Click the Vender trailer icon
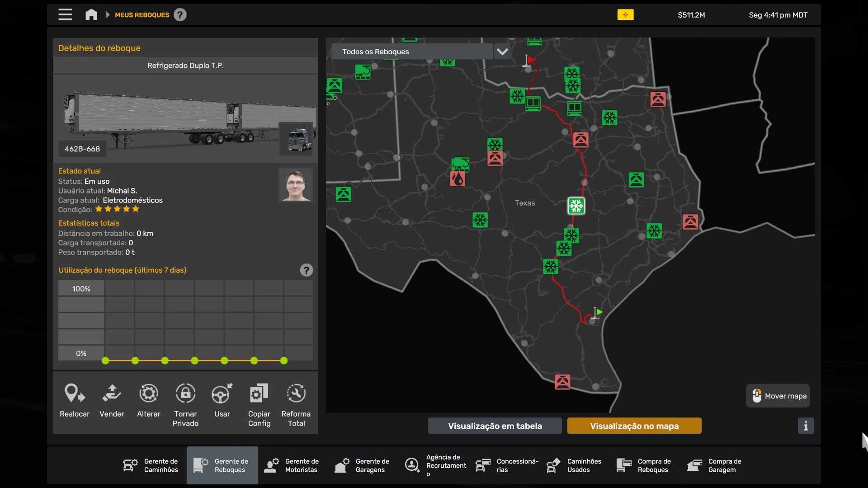Screen dimensions: 868x488 pyautogui.click(x=112, y=394)
